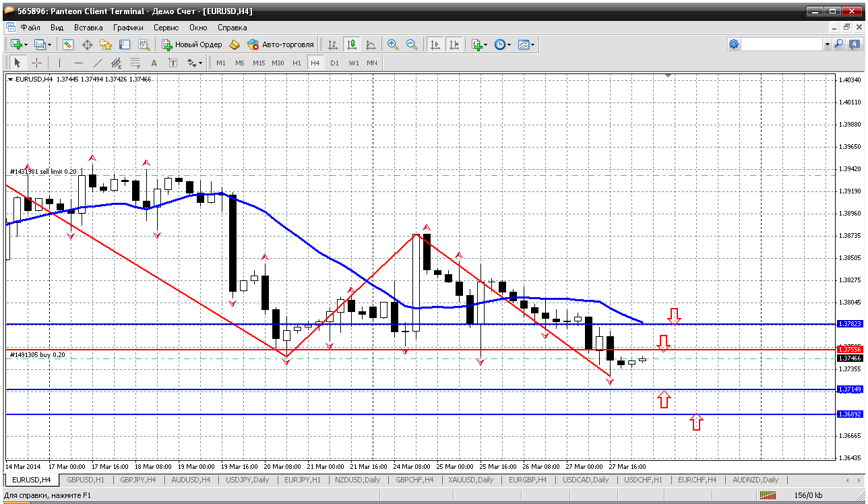868x504 pixels.
Task: Select the equidistant channel tool
Action: point(116,63)
